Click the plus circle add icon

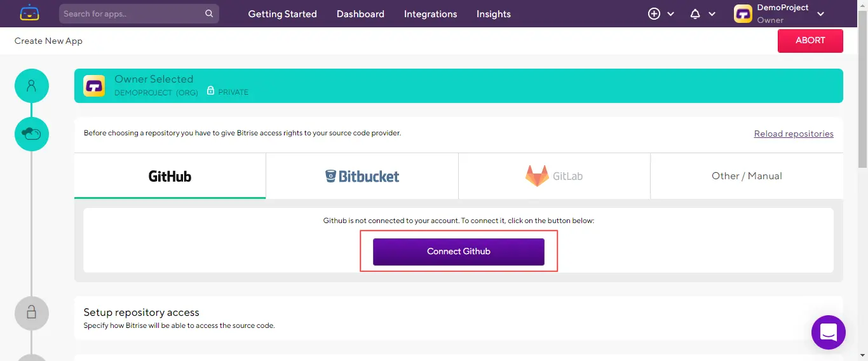654,14
